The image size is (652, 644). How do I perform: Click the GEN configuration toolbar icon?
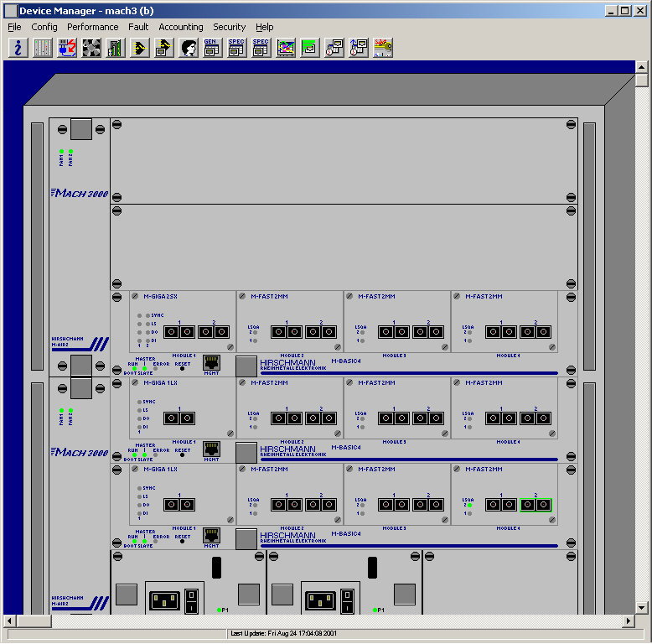click(x=212, y=48)
